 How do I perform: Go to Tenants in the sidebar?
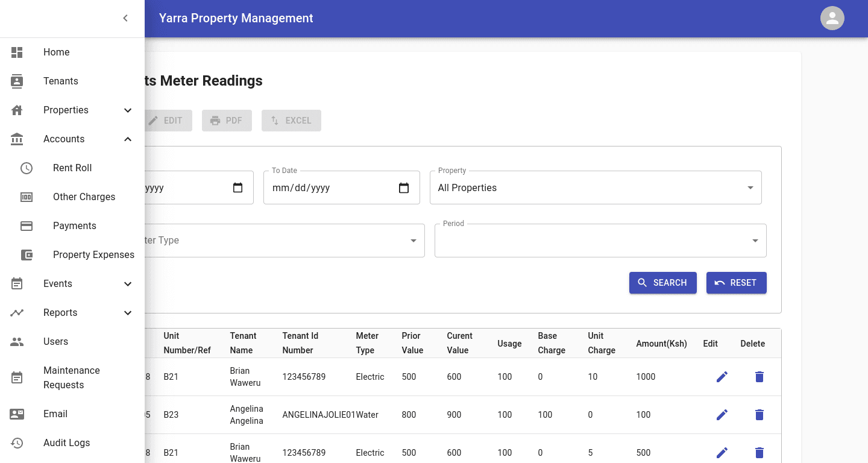(60, 81)
